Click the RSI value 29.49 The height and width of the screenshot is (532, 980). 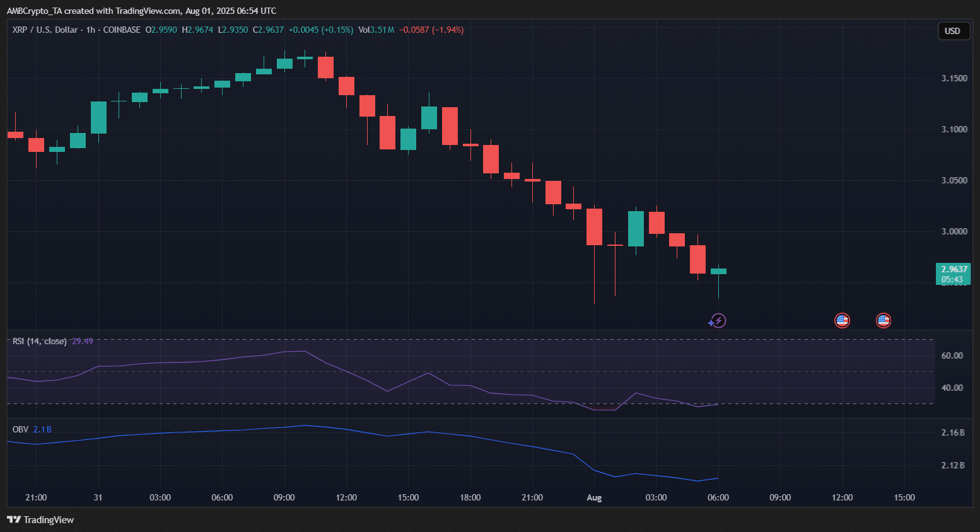point(83,341)
